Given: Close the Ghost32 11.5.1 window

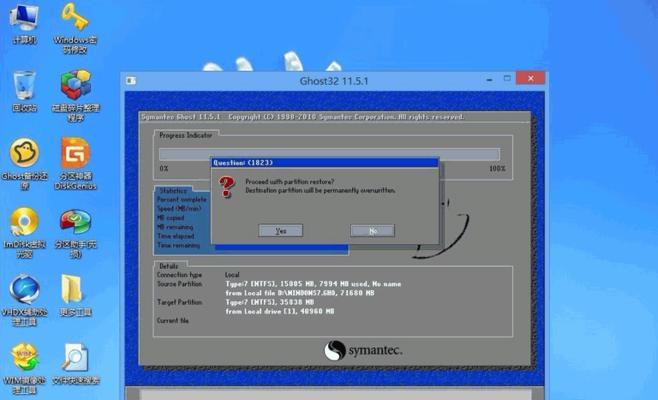Looking at the screenshot, I should pos(530,78).
